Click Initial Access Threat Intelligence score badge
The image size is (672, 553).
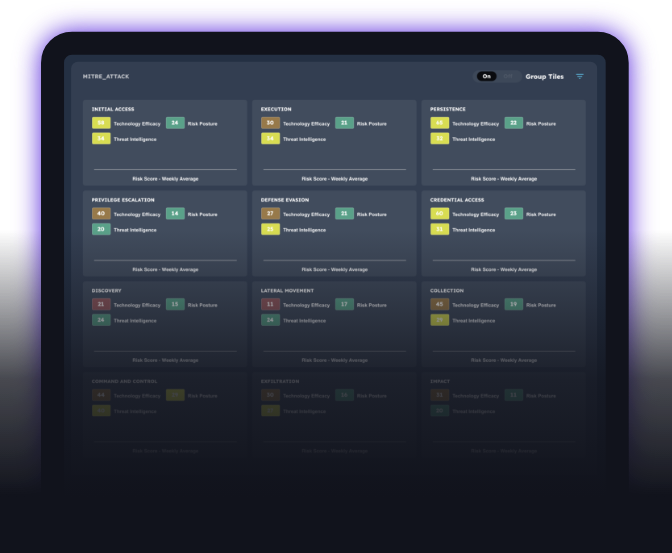pyautogui.click(x=101, y=138)
